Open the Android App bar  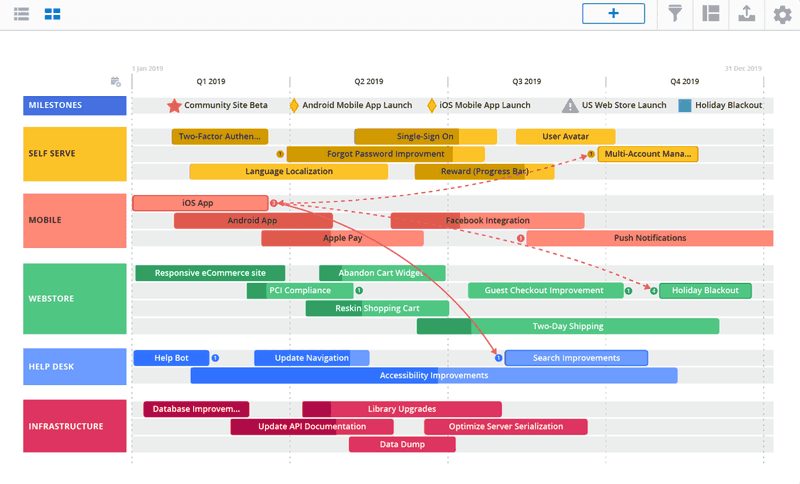pos(253,221)
